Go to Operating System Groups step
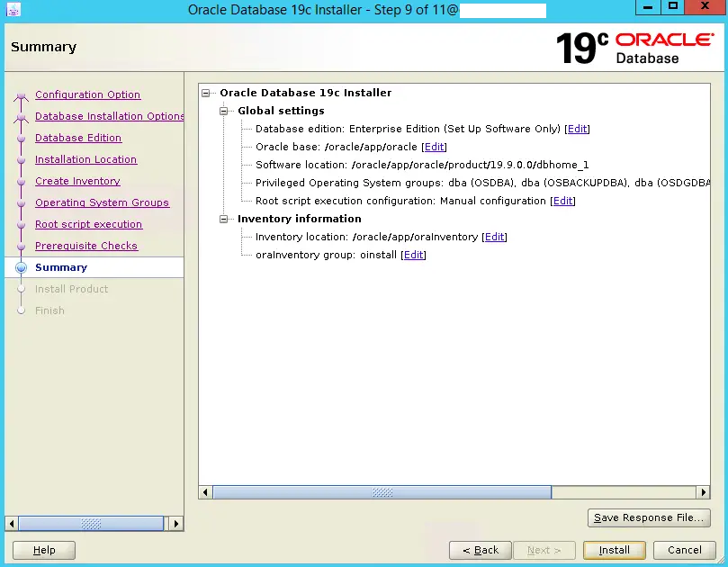Screen dimensions: 728x567 [103, 202]
